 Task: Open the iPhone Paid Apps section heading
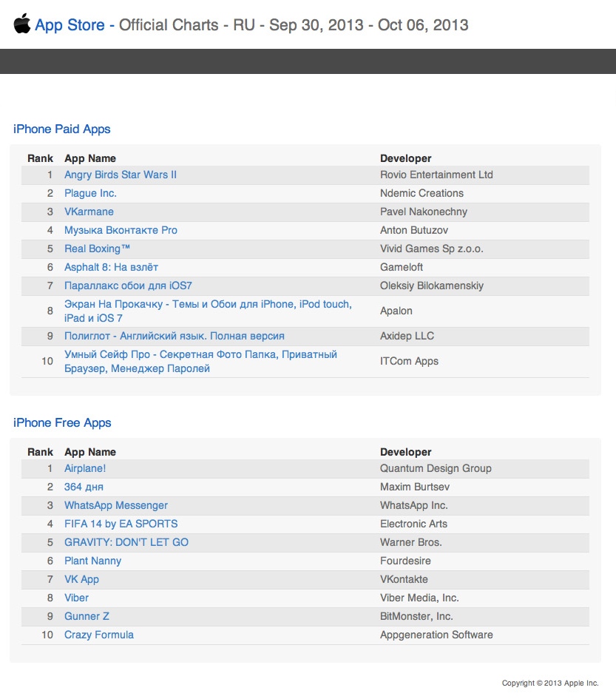tap(62, 129)
